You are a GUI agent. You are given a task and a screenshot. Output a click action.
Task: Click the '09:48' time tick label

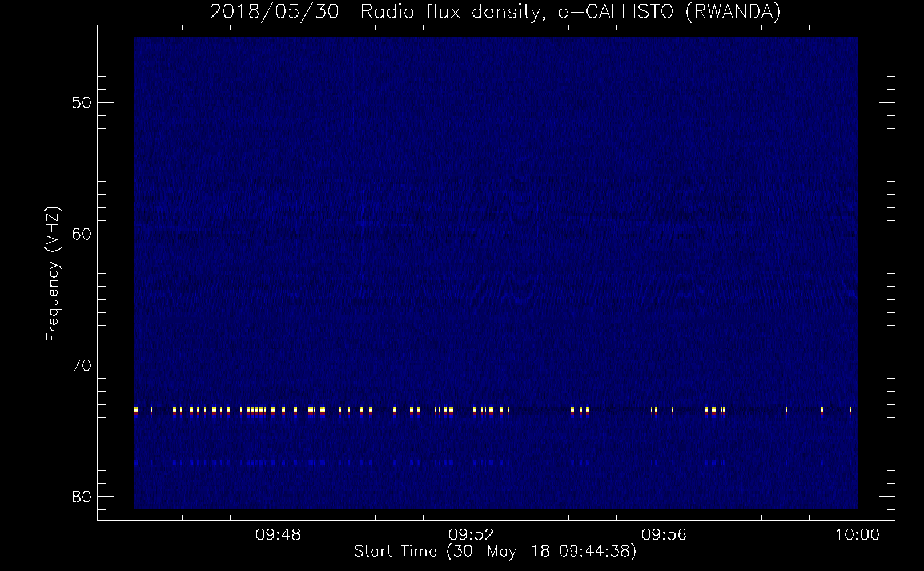(x=278, y=536)
